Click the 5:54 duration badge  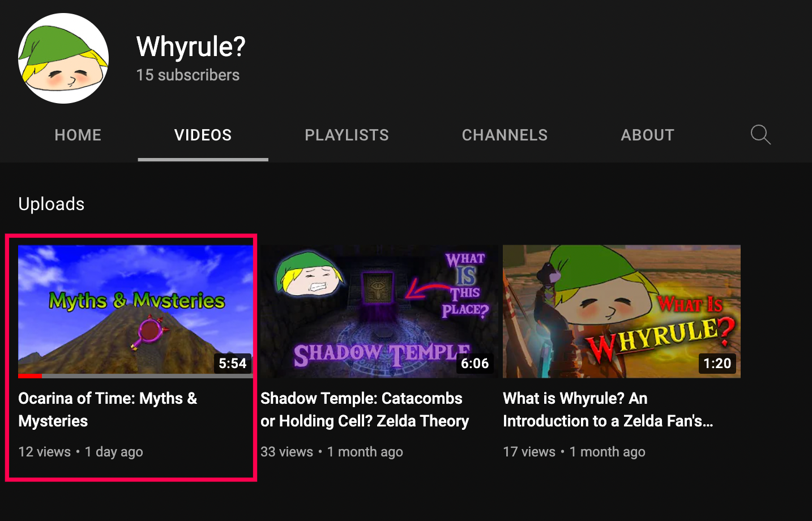tap(233, 363)
